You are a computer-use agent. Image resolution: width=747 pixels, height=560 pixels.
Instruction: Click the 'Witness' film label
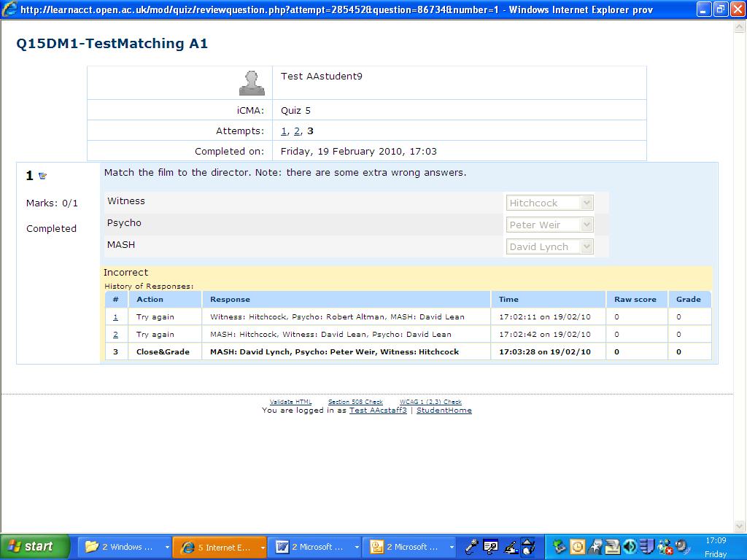(125, 201)
